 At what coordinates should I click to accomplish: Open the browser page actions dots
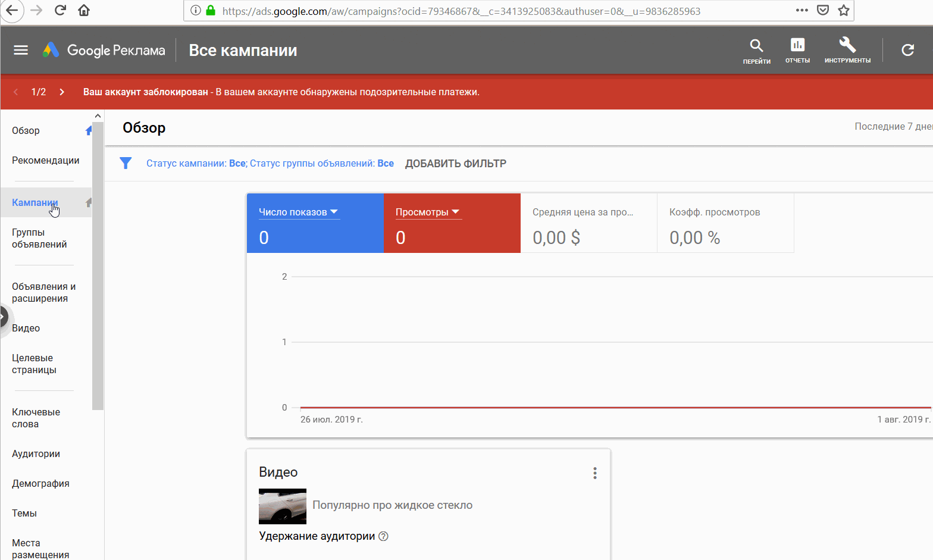pyautogui.click(x=801, y=10)
